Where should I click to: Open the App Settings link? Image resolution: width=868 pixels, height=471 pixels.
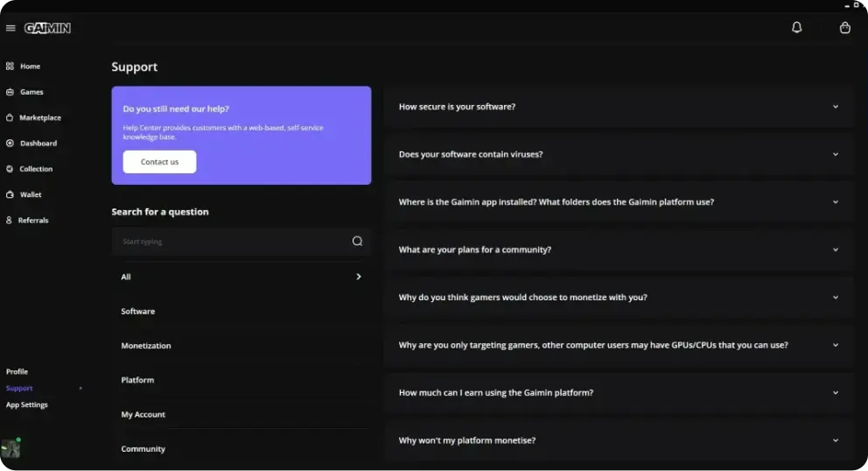[x=27, y=405]
